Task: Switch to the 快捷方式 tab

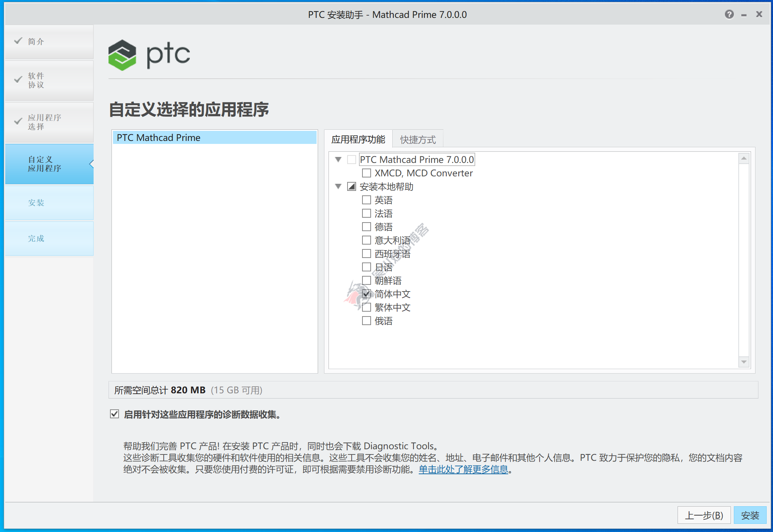Action: [418, 140]
